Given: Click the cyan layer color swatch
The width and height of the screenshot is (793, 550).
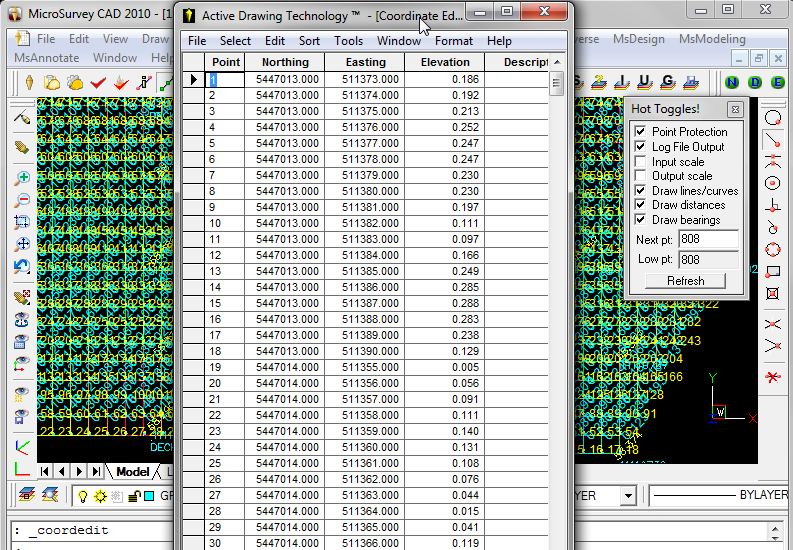Looking at the screenshot, I should tap(149, 496).
